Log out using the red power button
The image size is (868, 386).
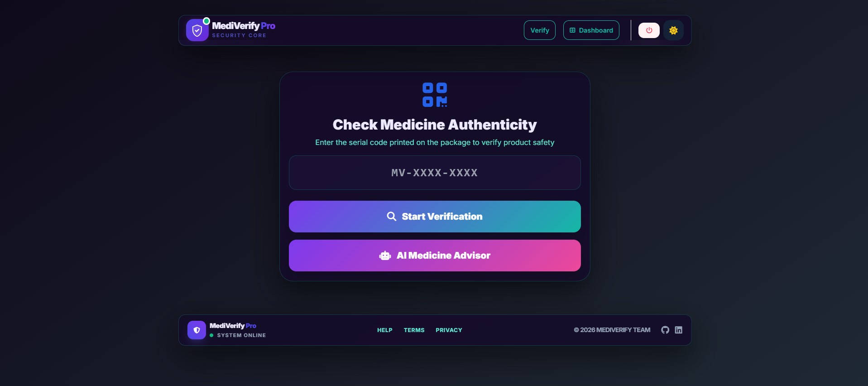coord(649,30)
